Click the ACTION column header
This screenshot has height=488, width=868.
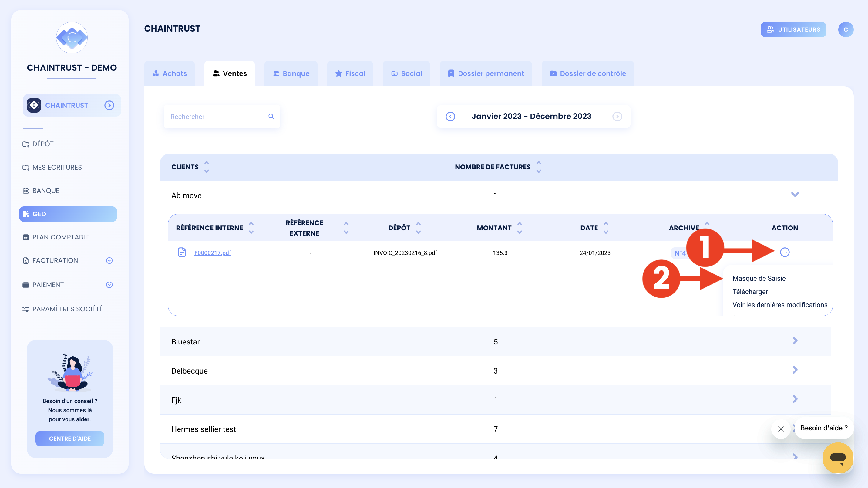[785, 228]
